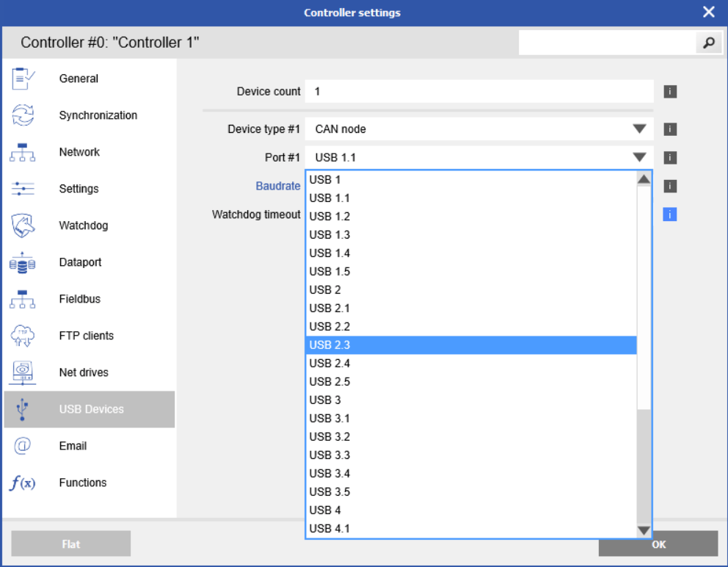Open the Fieldbus settings page
Viewport: 728px width, 567px height.
click(79, 299)
